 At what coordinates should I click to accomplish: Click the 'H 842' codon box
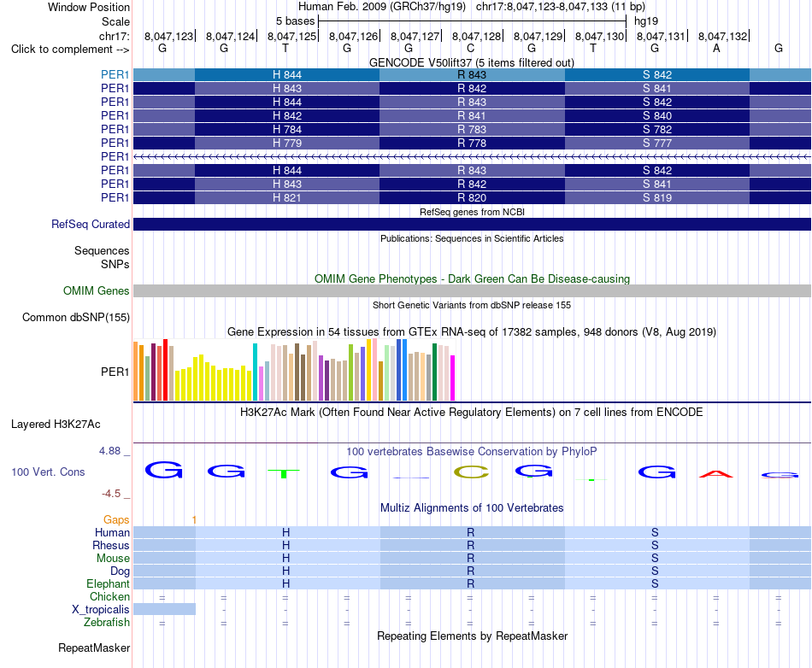(x=287, y=115)
